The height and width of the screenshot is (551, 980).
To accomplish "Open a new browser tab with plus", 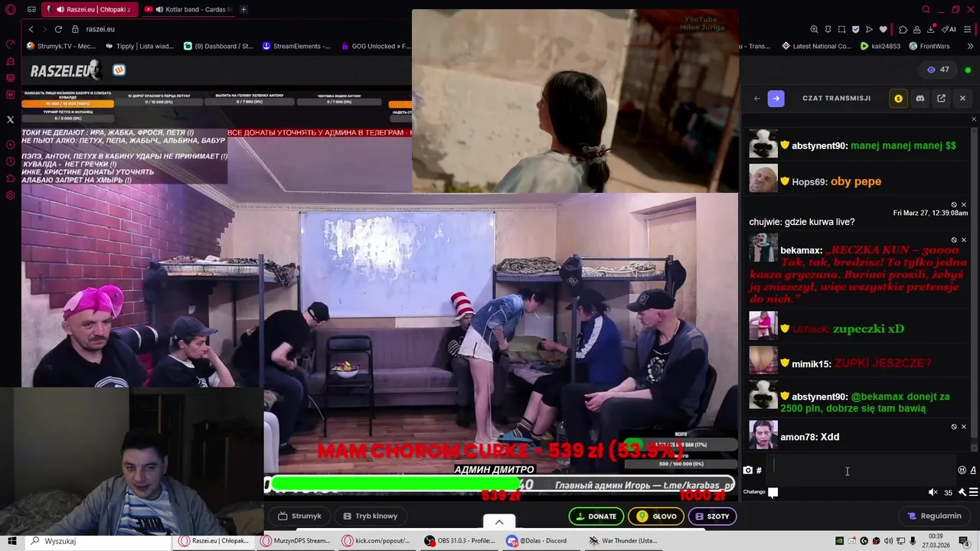I will click(x=243, y=9).
